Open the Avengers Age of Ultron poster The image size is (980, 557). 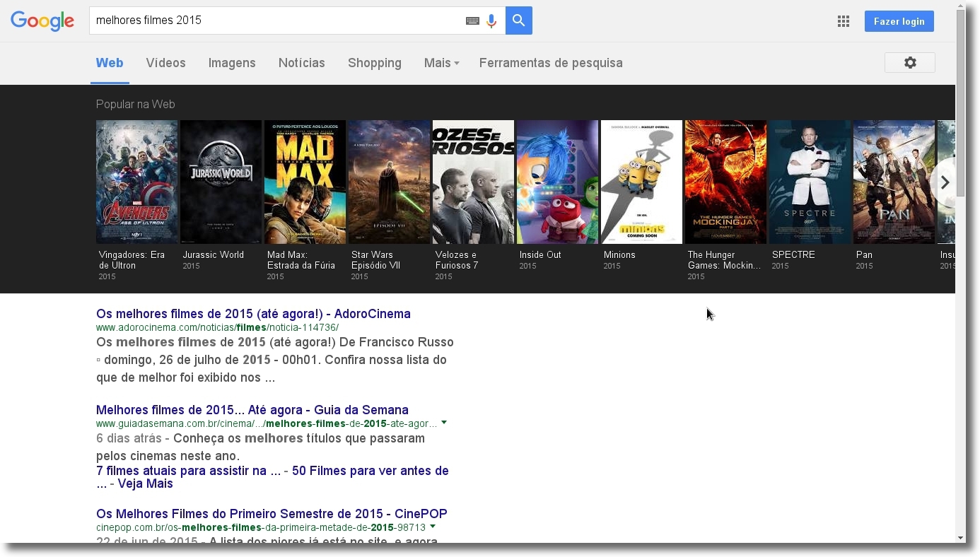[136, 182]
